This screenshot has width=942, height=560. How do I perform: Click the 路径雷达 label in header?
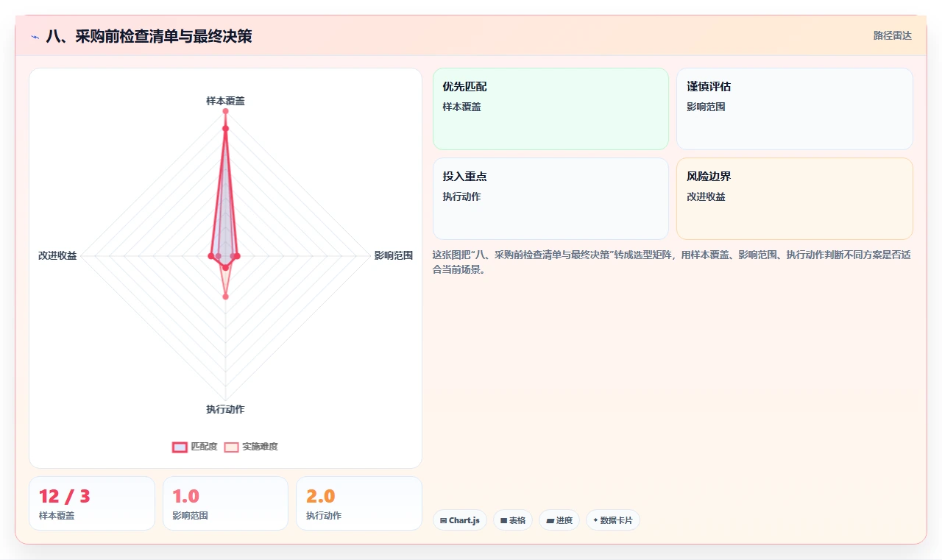[x=893, y=35]
